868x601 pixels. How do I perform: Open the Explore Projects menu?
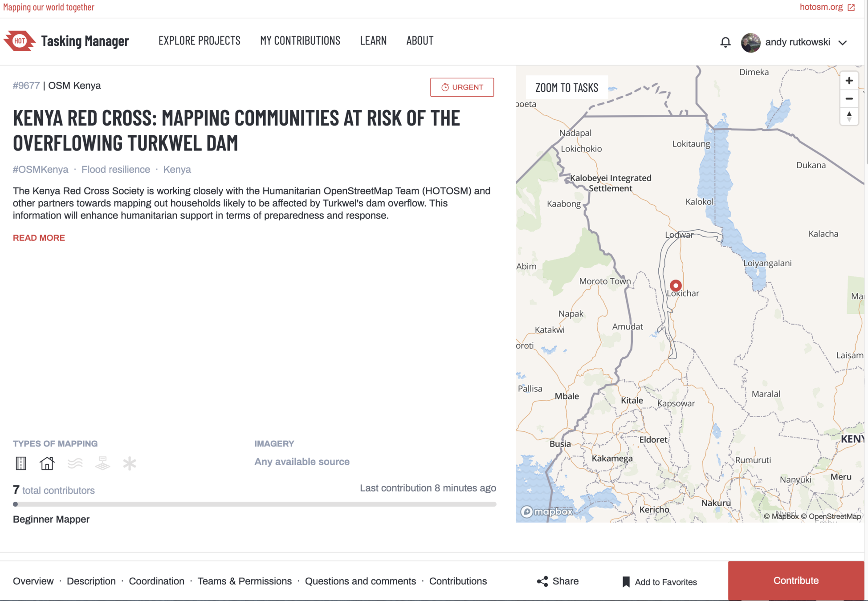[x=199, y=41]
